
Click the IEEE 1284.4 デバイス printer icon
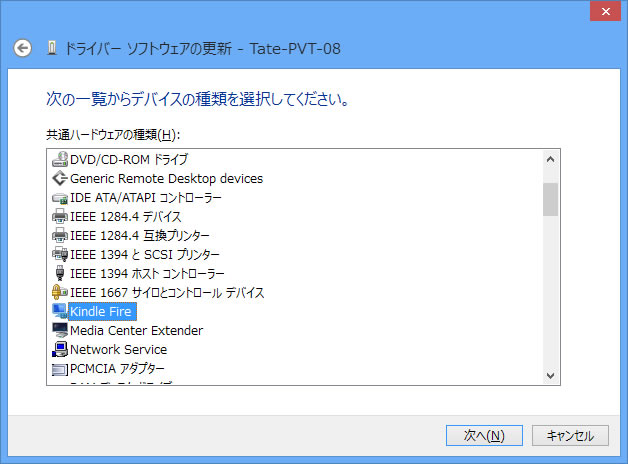click(x=60, y=217)
